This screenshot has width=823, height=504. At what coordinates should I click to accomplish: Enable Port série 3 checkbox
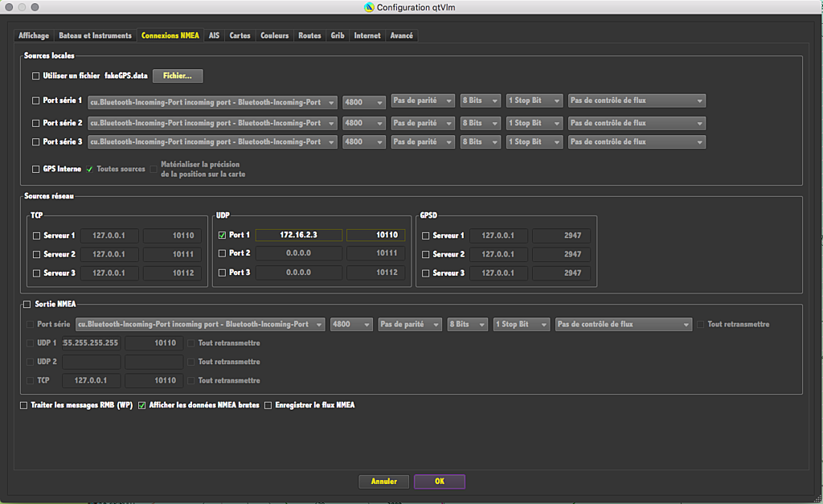35,142
